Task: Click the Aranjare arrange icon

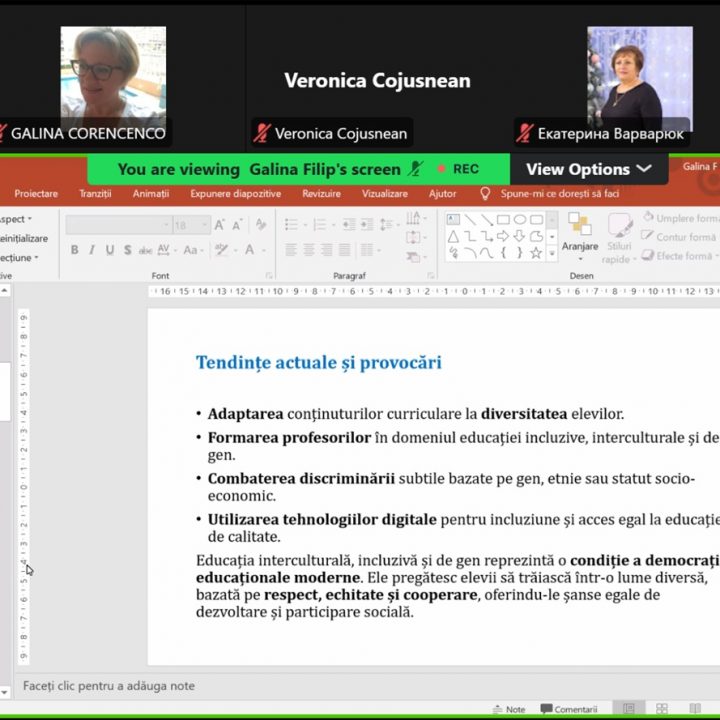Action: point(579,231)
